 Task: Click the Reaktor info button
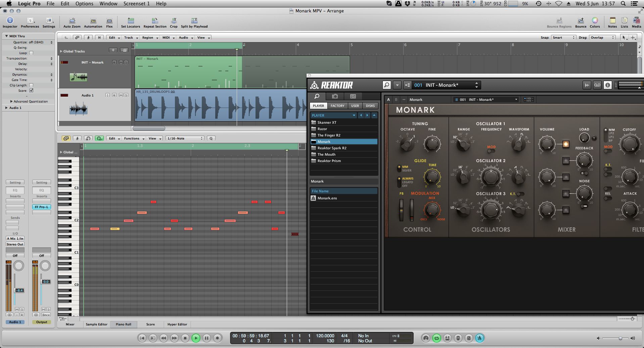click(x=607, y=85)
